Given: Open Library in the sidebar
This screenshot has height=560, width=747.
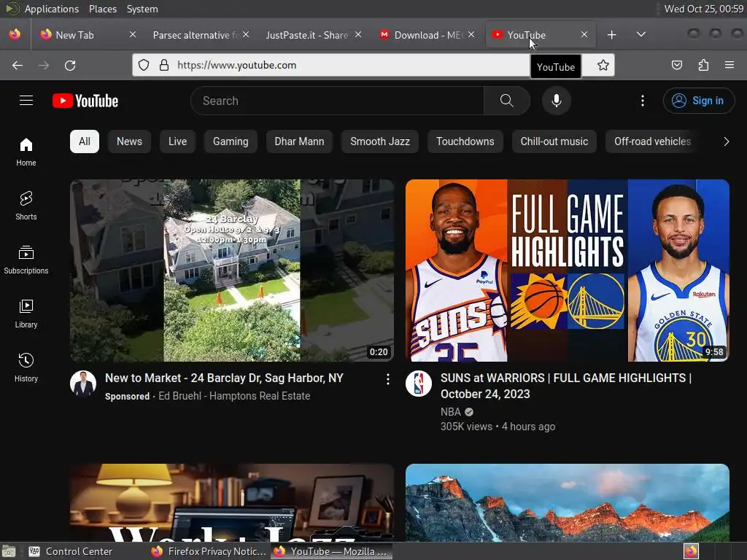Looking at the screenshot, I should [26, 314].
